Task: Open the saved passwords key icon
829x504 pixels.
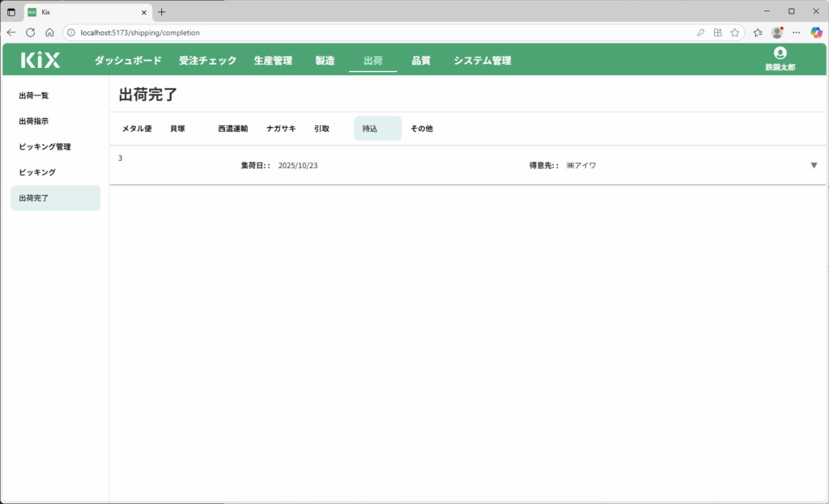Action: coord(699,32)
